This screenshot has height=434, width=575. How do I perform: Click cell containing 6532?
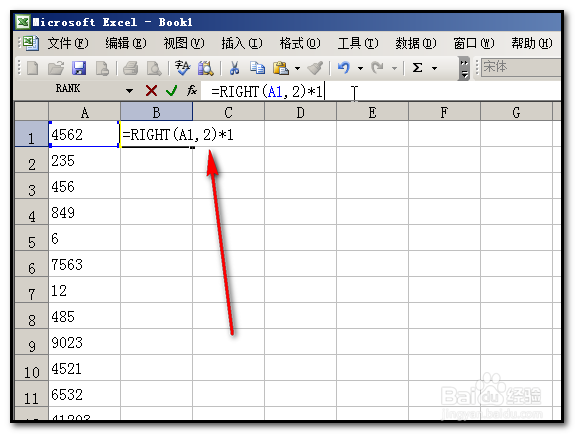point(84,394)
